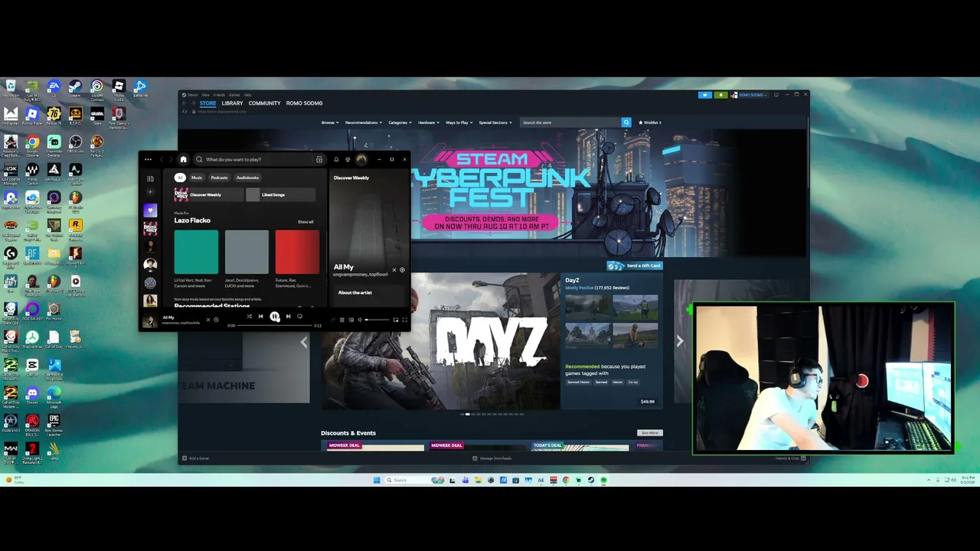
Task: Open Battle.net desktop shortcut
Action: pos(140,89)
